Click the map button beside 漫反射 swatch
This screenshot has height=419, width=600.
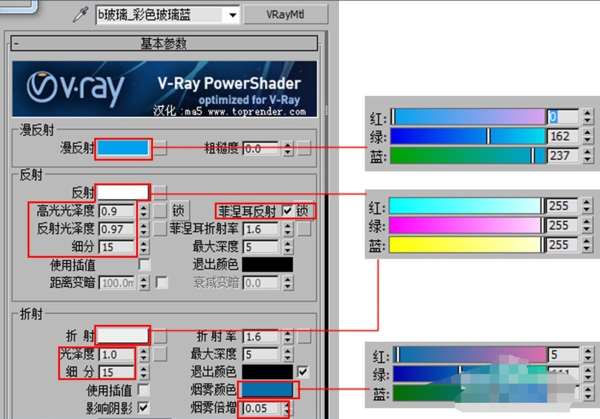coord(161,148)
